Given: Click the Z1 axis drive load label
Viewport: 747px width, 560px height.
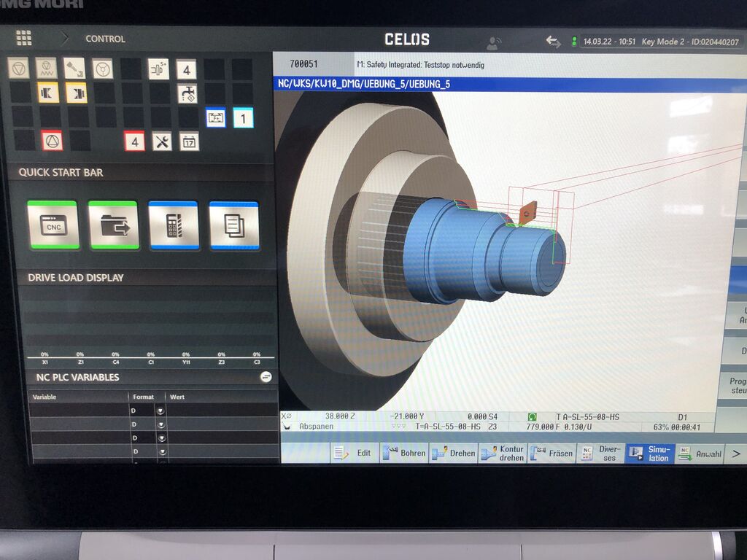Looking at the screenshot, I should pyautogui.click(x=80, y=362).
